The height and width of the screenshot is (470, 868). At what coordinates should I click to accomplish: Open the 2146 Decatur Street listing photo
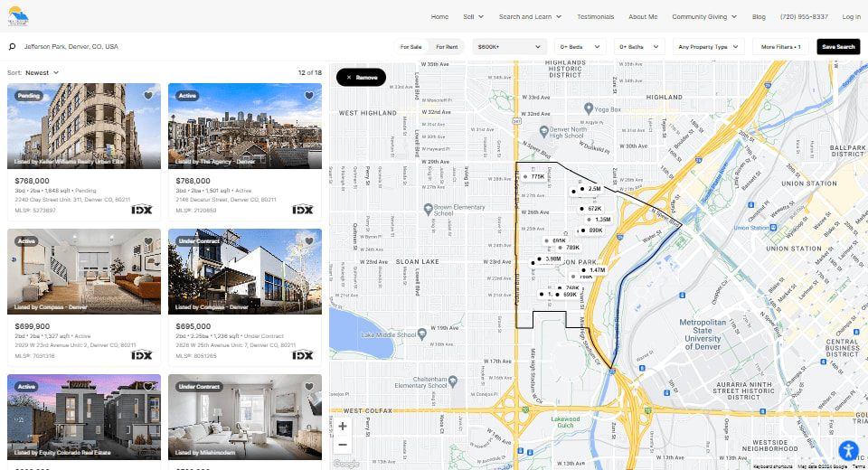coord(245,127)
